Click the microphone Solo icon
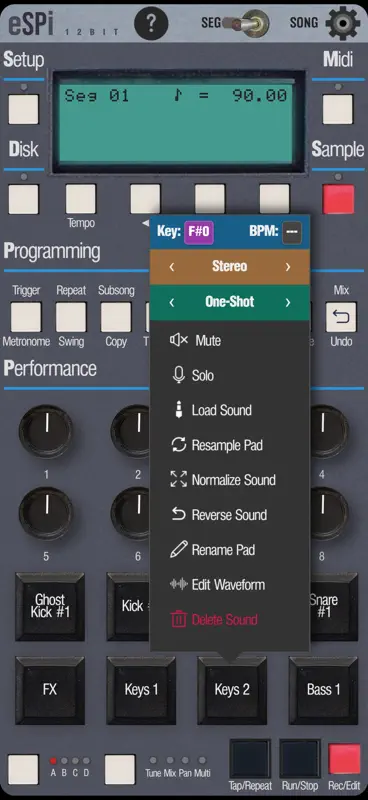This screenshot has width=368, height=800. (179, 376)
